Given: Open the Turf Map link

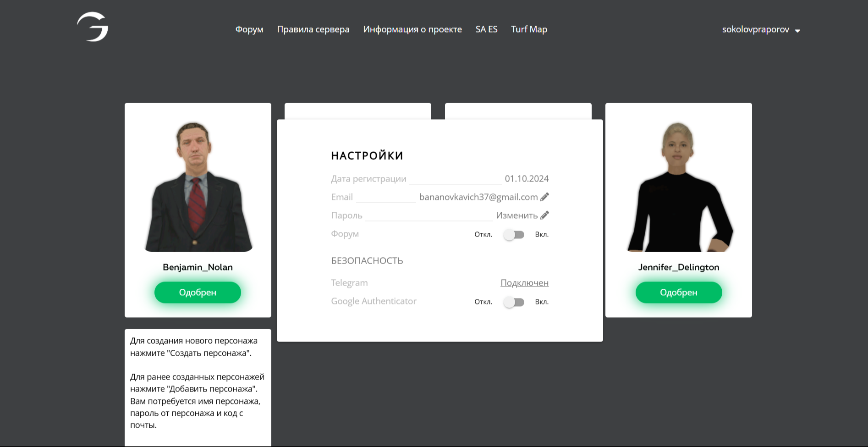Looking at the screenshot, I should (529, 29).
